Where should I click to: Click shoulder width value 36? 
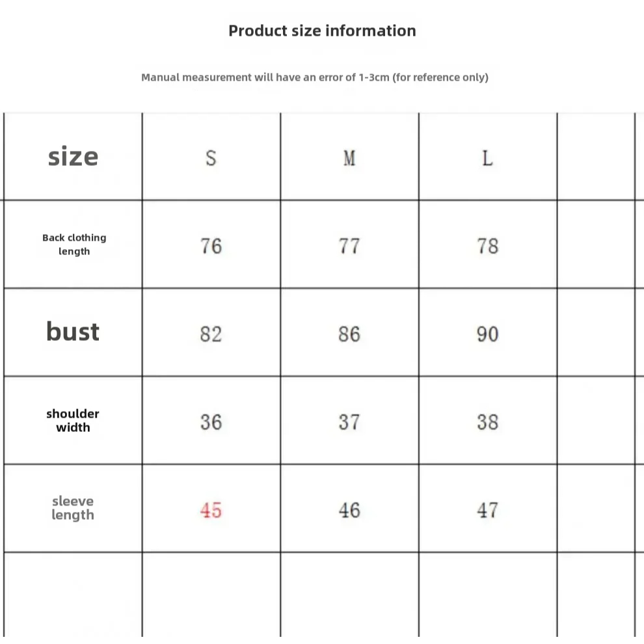pos(211,422)
